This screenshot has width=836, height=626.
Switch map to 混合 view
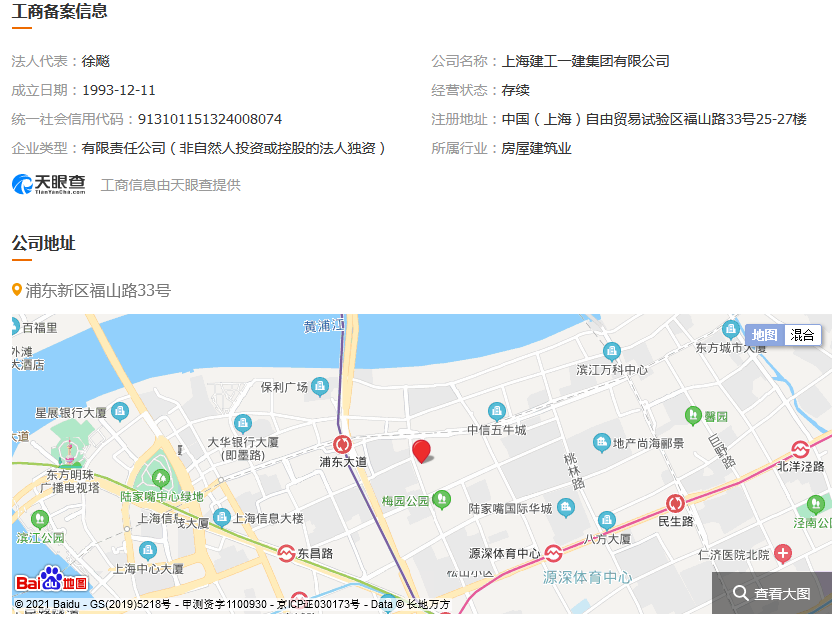pos(802,335)
